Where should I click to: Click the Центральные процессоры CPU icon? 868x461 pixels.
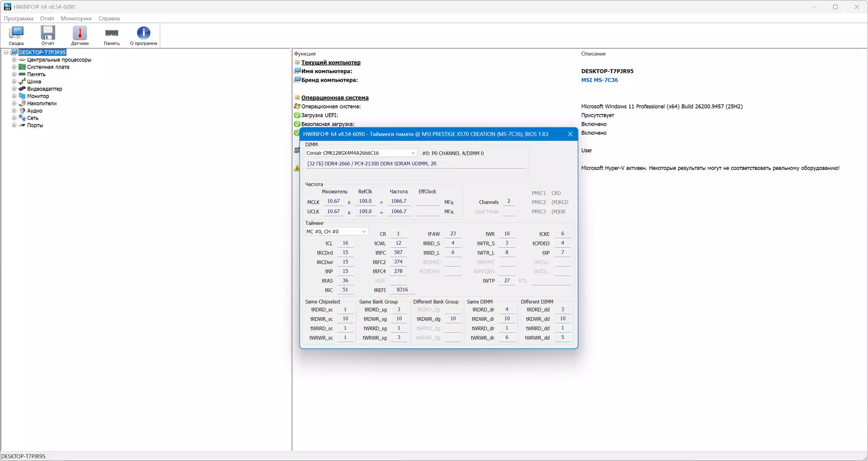coord(22,60)
